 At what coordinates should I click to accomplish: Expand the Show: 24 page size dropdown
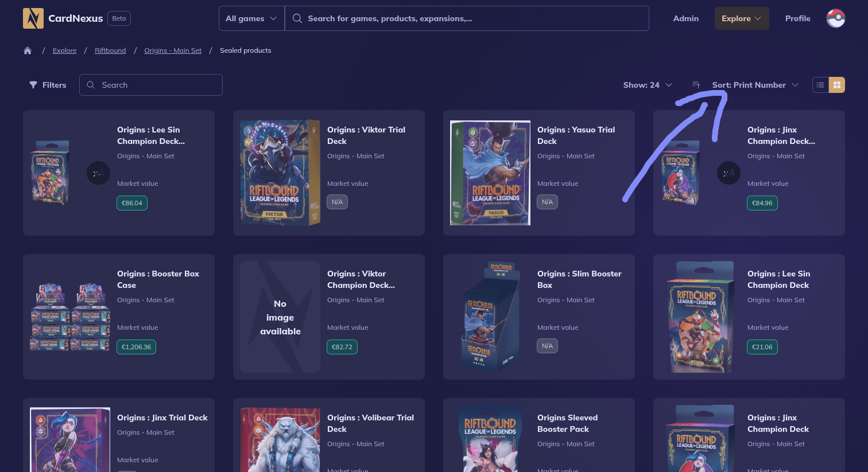647,85
